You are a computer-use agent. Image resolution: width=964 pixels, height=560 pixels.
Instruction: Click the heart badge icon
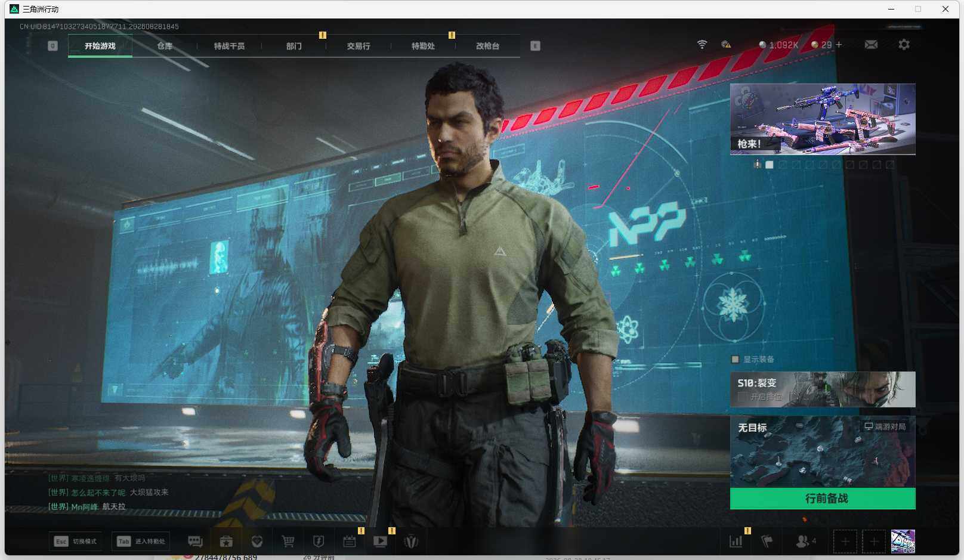[257, 542]
